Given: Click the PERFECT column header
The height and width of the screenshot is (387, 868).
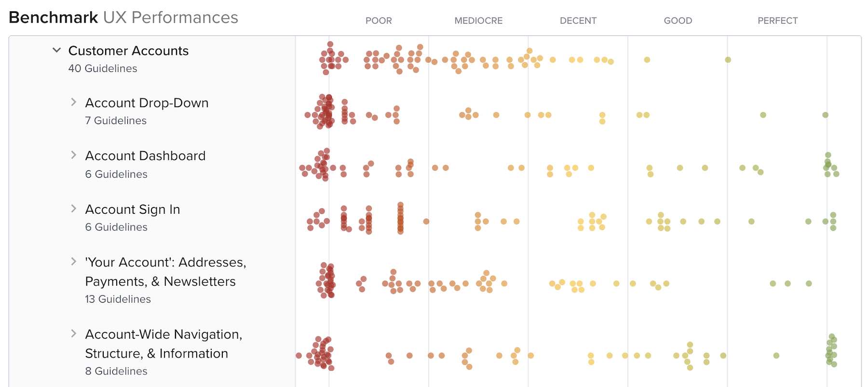Looking at the screenshot, I should 777,21.
